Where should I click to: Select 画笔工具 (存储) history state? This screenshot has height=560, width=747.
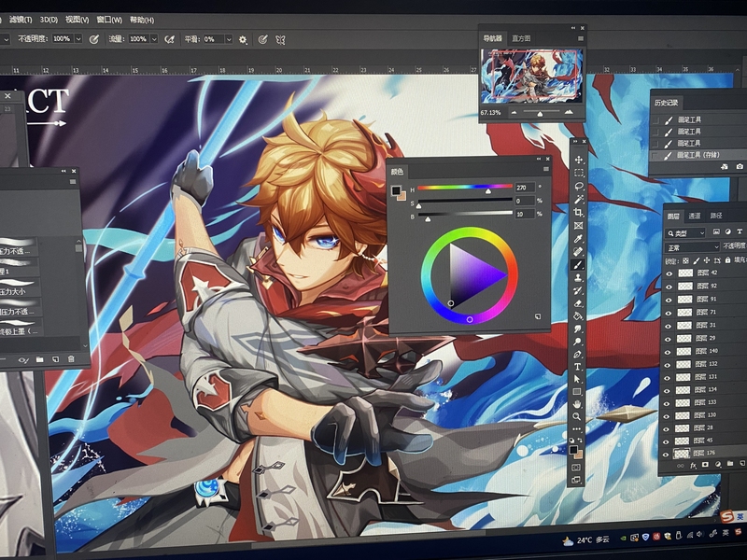click(x=698, y=155)
